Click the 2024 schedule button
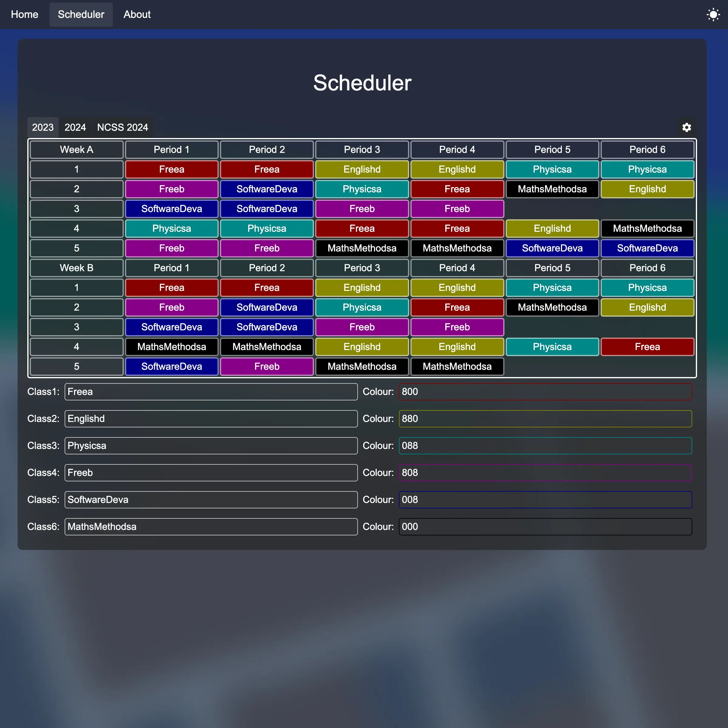 [x=75, y=127]
